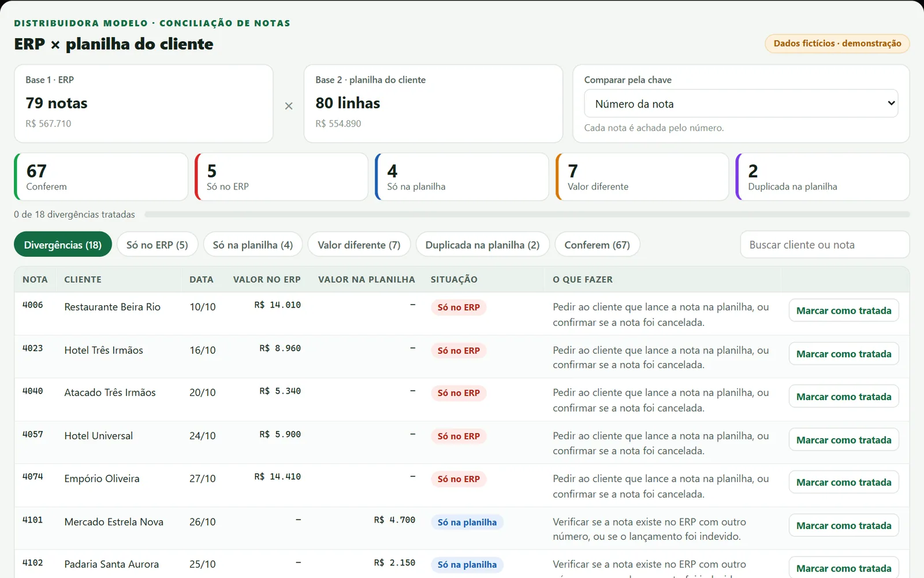Viewport: 924px width, 578px height.
Task: Mark nota 4006 Restaurante Beira Rio as tratada
Action: click(844, 310)
